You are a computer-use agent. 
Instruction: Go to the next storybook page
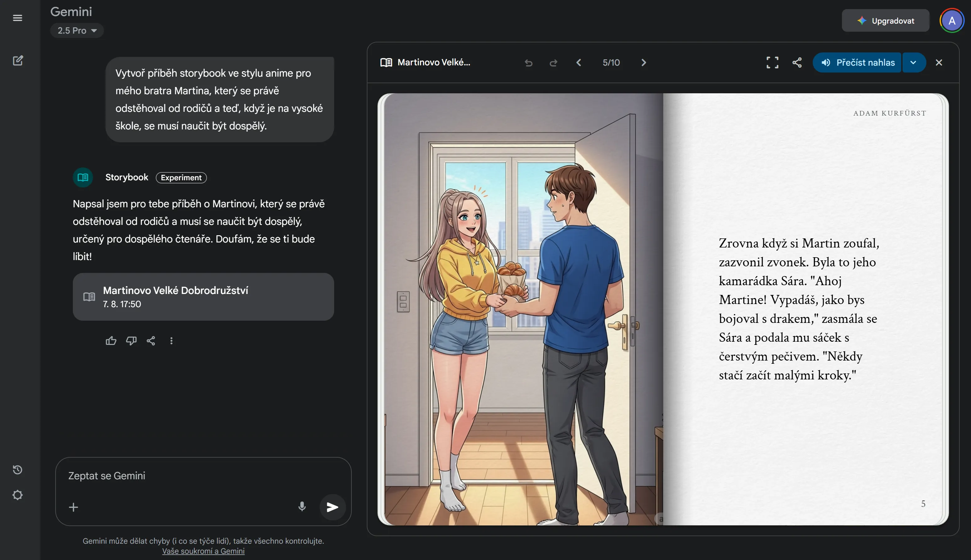(x=644, y=62)
